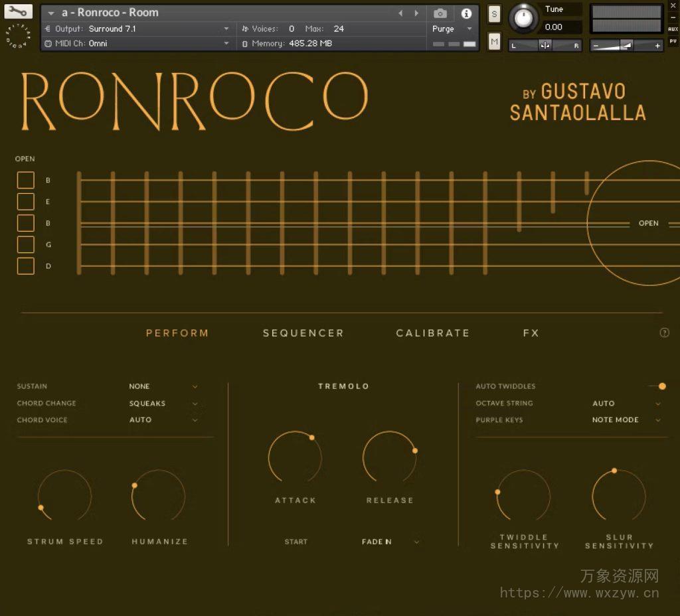Check the OPEN box for the D string
Screen dimensions: 680x616
click(x=25, y=266)
